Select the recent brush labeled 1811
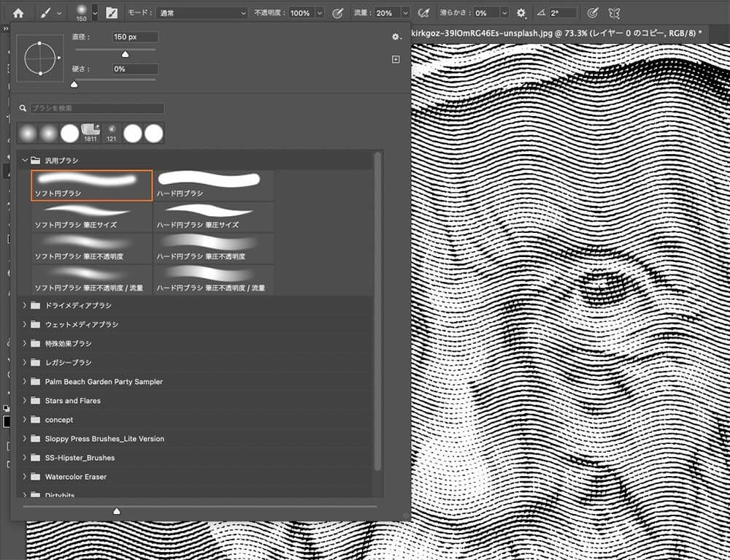This screenshot has height=560, width=730. coord(91,133)
